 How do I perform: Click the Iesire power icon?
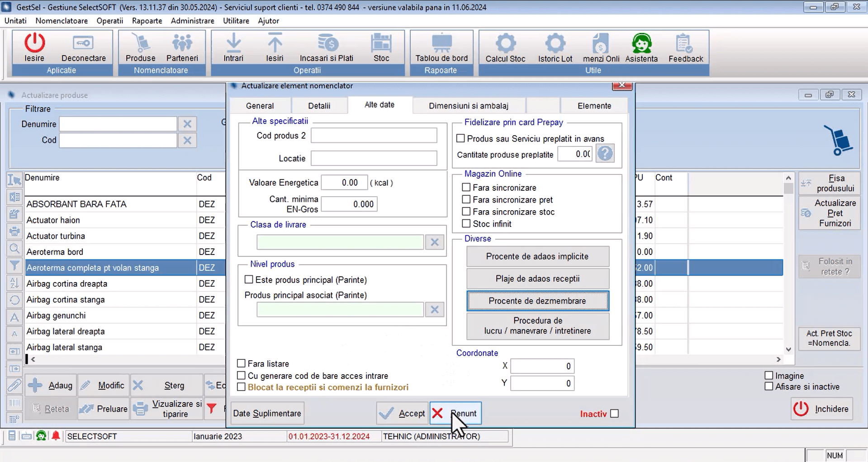click(34, 44)
